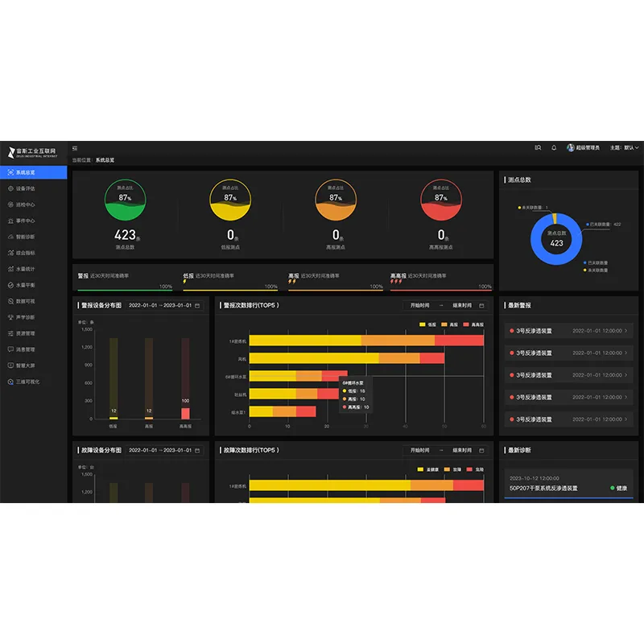Screen dimensions: 644x644
Task: Click the notification bell icon
Action: [554, 148]
